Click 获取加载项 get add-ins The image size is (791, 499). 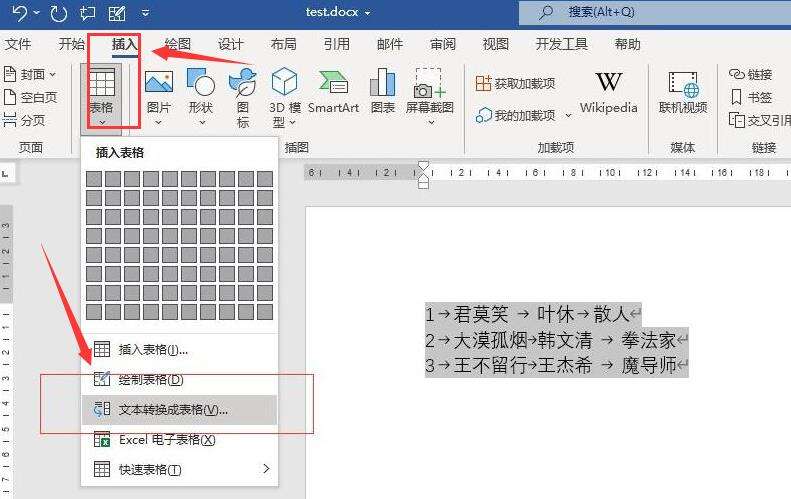[515, 83]
